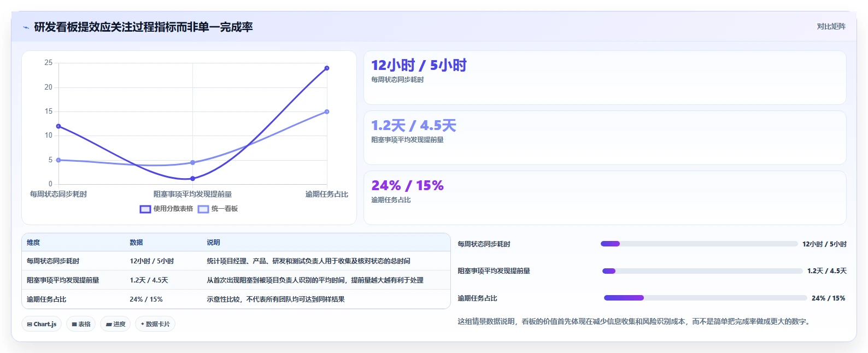Click the chart x-axis label 每周状态同步耗时

point(58,194)
